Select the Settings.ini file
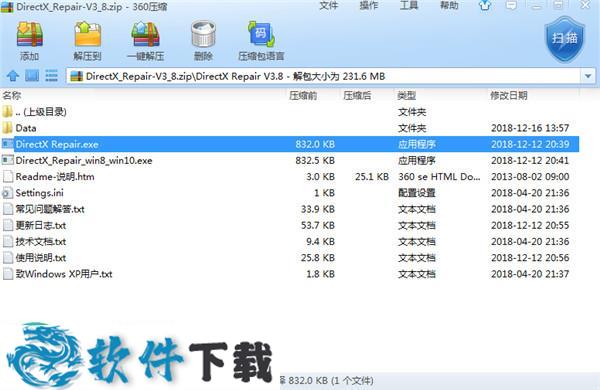This screenshot has height=390, width=600. click(290, 193)
